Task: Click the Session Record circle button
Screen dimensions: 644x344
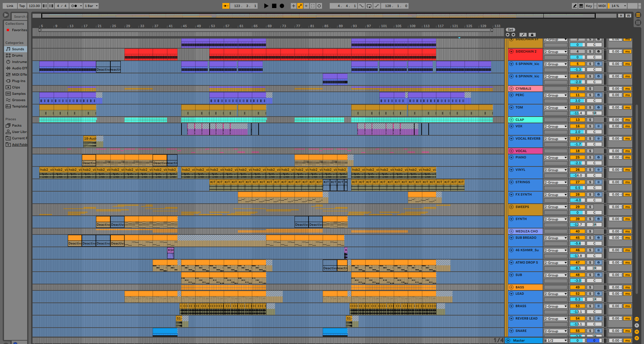Action: point(319,6)
